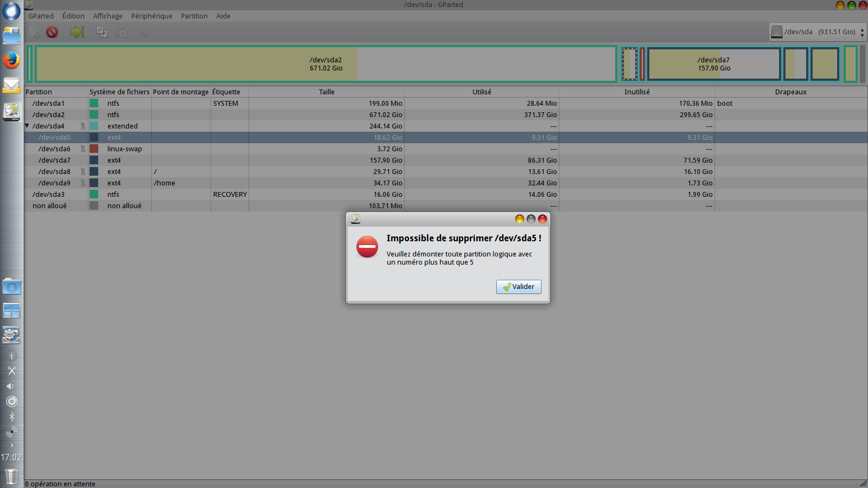Image resolution: width=868 pixels, height=488 pixels.
Task: Sort by the Taille column header
Action: point(327,92)
